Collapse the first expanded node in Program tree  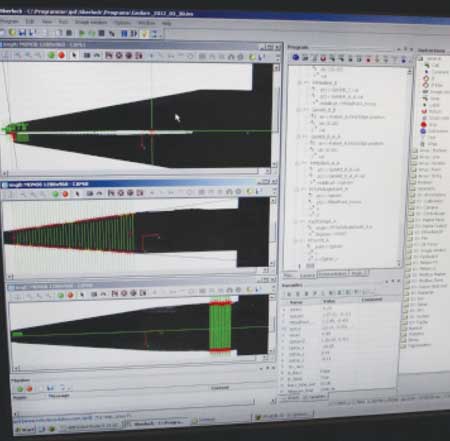click(x=299, y=83)
